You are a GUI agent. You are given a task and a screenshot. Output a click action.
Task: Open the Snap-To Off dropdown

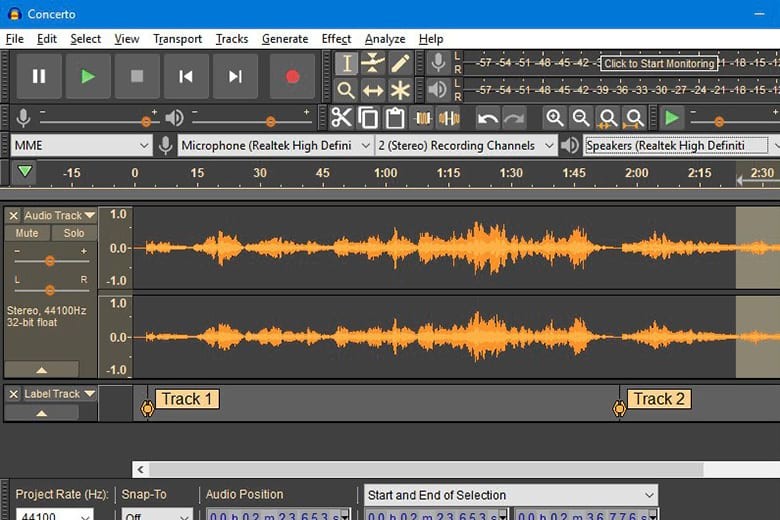[157, 515]
